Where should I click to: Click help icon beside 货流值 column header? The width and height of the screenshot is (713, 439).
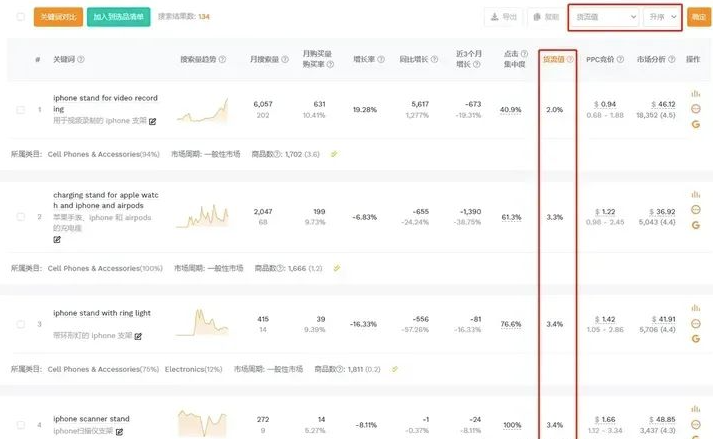click(x=570, y=59)
